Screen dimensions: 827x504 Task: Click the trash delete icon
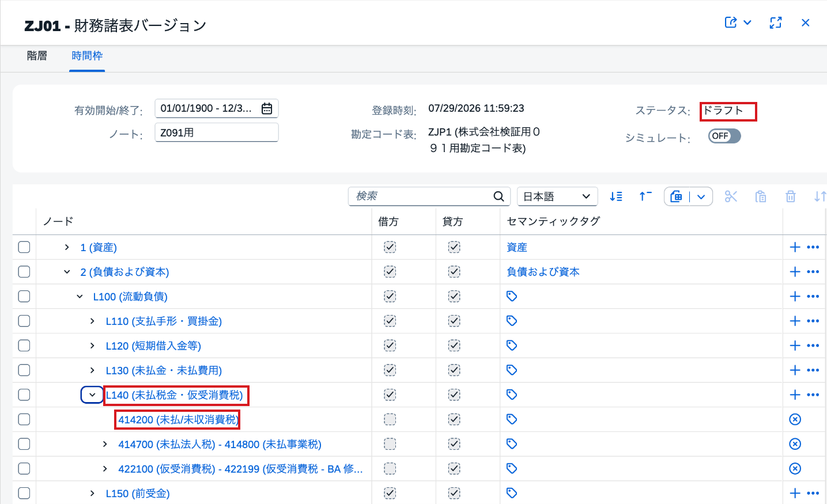[791, 196]
